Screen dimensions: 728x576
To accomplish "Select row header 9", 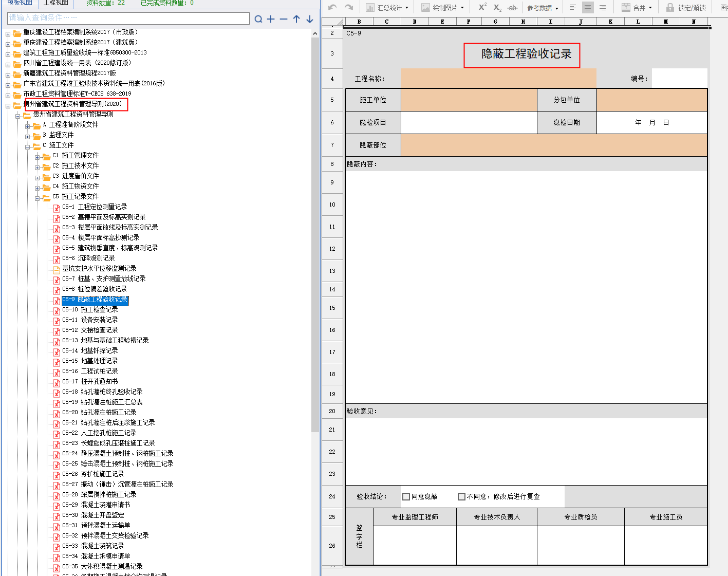I will (332, 182).
